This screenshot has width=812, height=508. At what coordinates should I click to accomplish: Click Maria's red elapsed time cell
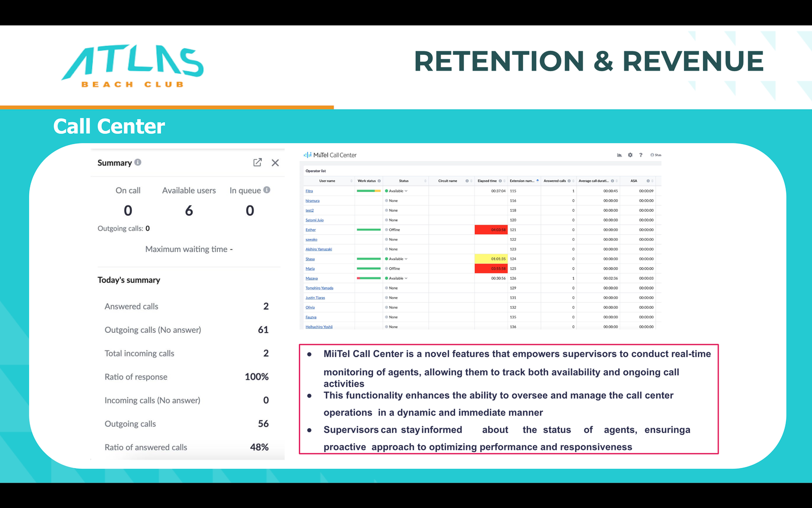click(x=491, y=269)
